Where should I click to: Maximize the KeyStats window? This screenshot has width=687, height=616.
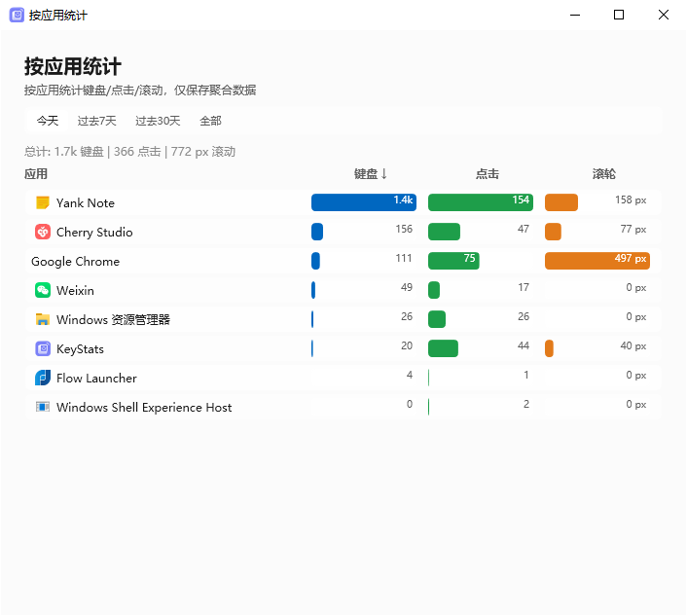619,15
